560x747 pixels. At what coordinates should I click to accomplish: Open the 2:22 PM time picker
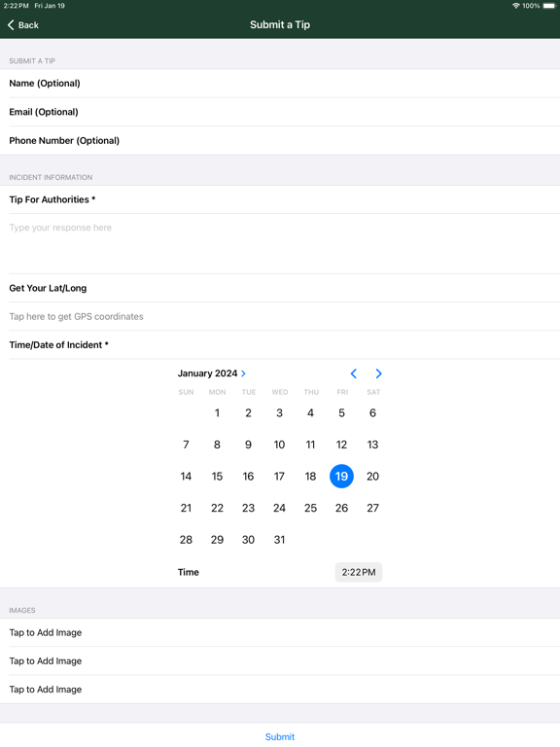(359, 572)
